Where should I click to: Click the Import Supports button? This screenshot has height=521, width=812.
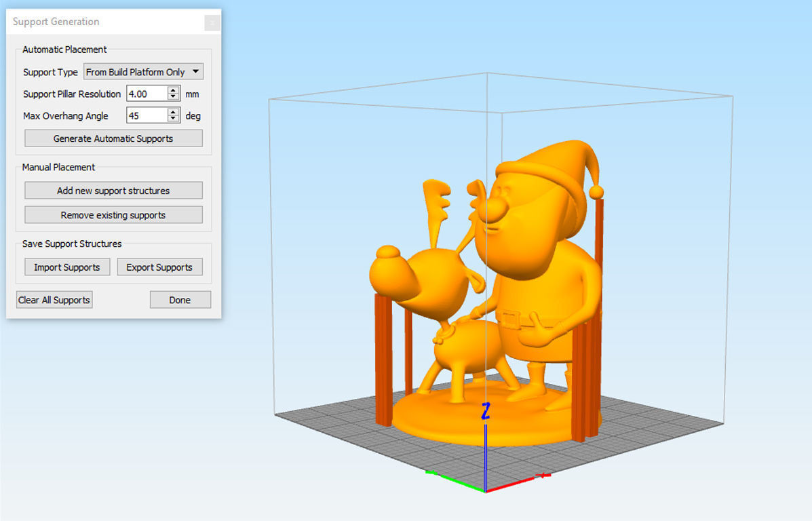tap(67, 267)
